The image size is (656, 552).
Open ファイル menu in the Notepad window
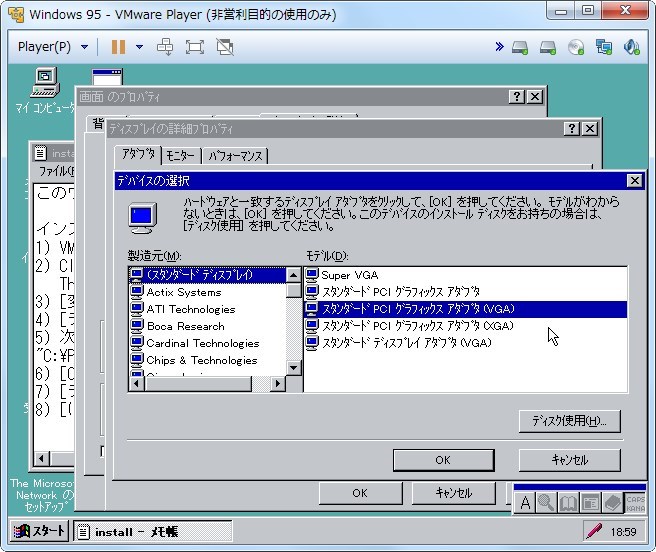click(x=56, y=171)
